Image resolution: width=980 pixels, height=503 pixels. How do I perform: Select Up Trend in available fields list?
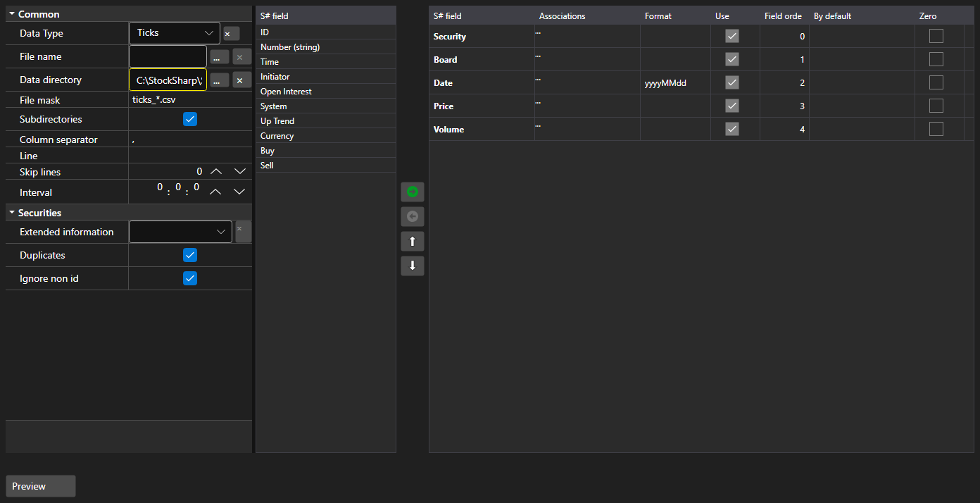coord(326,120)
